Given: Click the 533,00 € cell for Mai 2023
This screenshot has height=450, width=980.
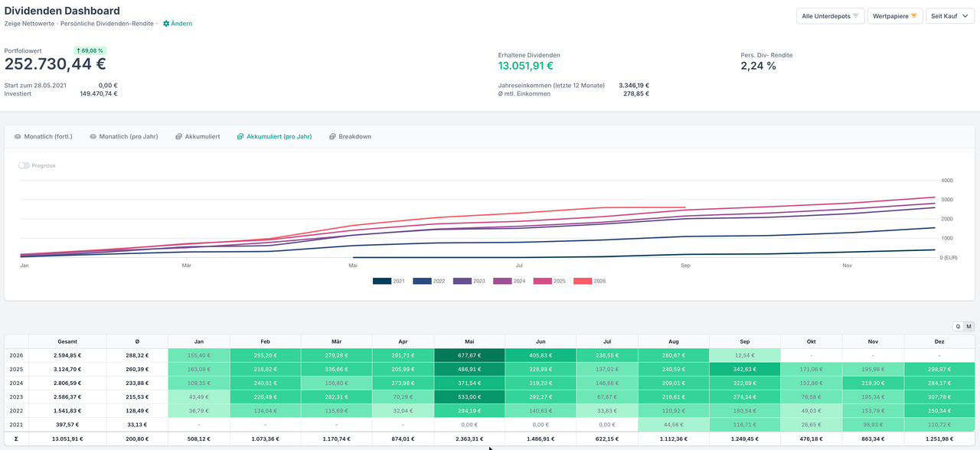Looking at the screenshot, I should point(469,396).
